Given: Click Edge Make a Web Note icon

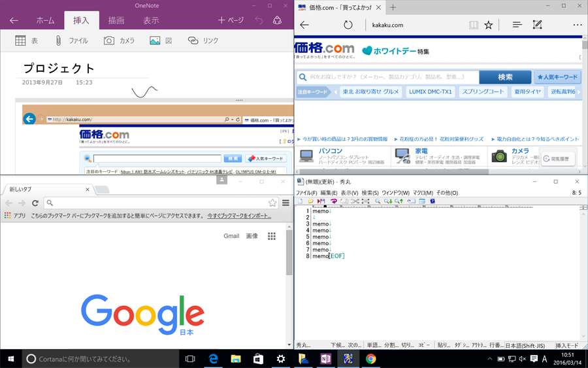Looking at the screenshot, I should pos(537,25).
